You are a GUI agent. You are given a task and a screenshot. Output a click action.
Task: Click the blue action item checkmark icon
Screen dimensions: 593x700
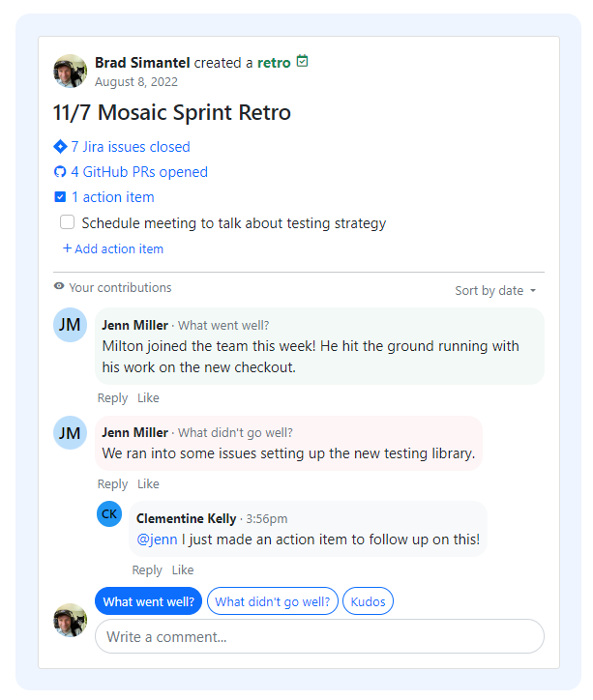[60, 197]
